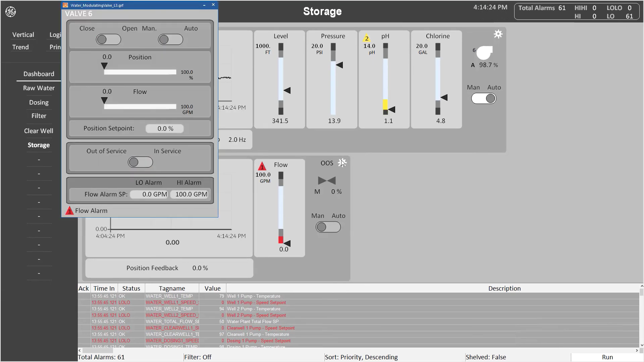Screen dimensions: 644x362
Task: Click the pump 6 blower icon
Action: pyautogui.click(x=484, y=53)
